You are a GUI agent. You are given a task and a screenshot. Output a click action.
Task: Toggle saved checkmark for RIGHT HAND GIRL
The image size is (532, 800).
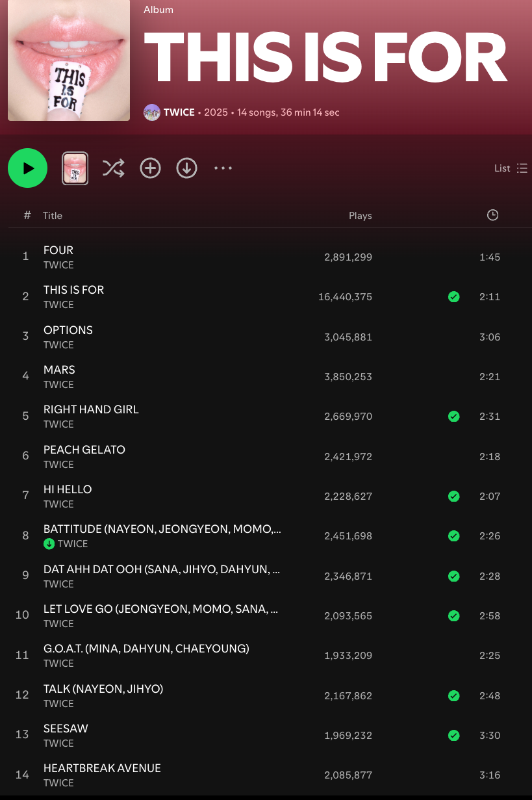tap(454, 417)
